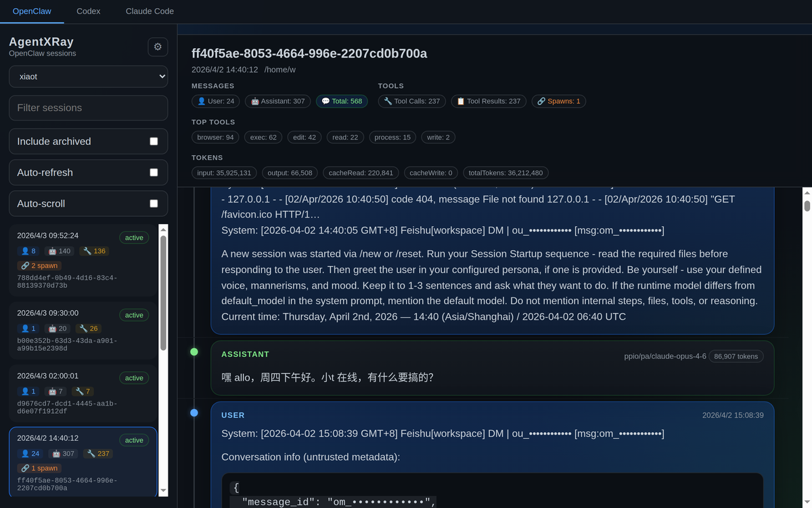Click the active badge on 09:30:00 session
Screen dimensions: 812x508
[x=134, y=315]
